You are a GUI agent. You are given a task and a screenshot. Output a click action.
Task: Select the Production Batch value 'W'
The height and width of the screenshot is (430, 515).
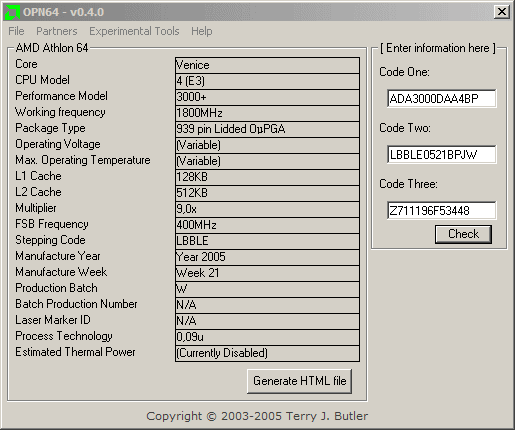pos(267,289)
